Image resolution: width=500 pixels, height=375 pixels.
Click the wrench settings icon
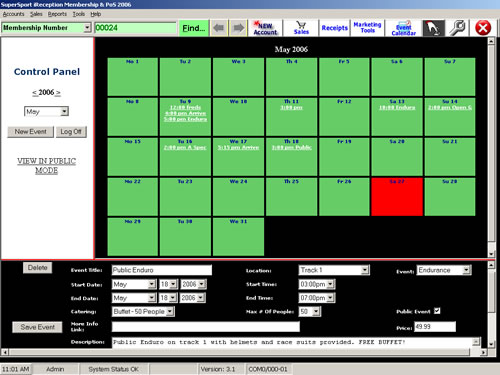click(x=457, y=28)
